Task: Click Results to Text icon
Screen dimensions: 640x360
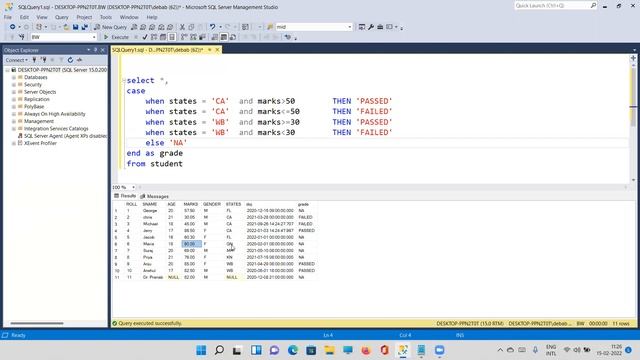Action: coord(215,37)
